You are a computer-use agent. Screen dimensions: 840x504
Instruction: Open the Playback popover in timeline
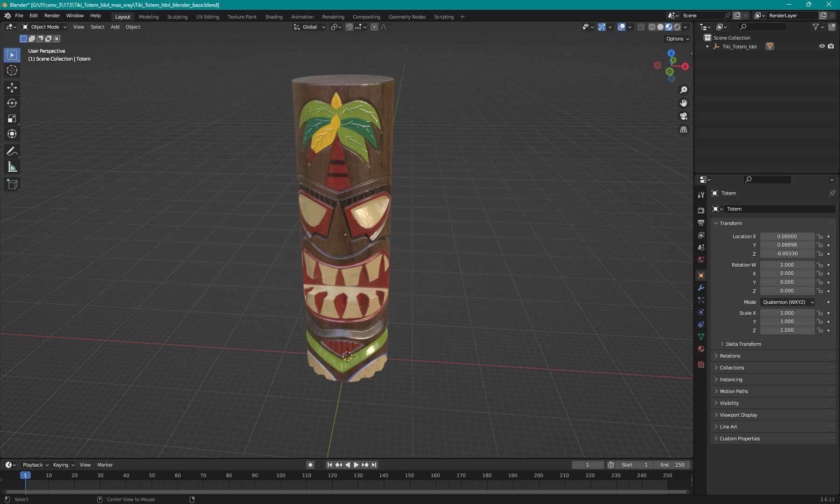35,465
